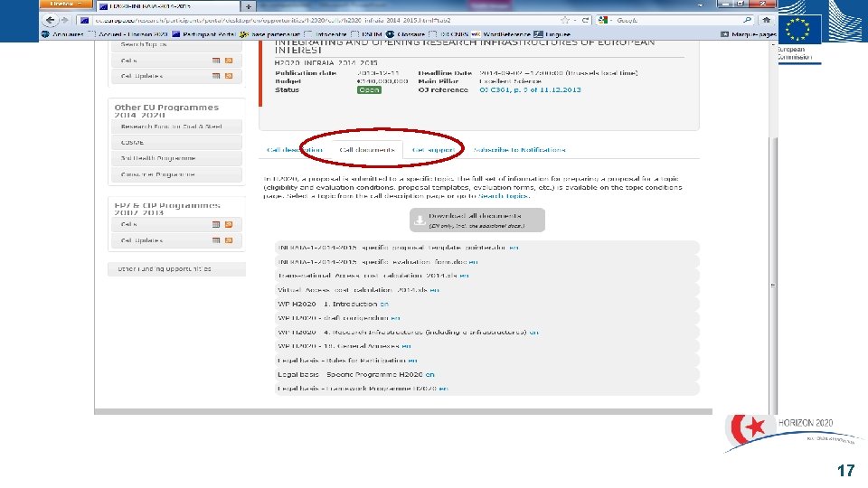Open the Annuaires bookmark
Viewport: 868px width, 488px height.
(62, 34)
